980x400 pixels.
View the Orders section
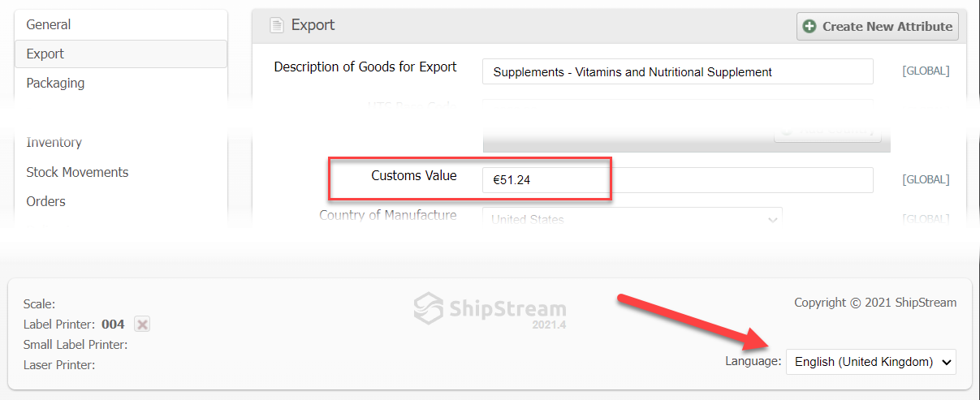(x=46, y=201)
